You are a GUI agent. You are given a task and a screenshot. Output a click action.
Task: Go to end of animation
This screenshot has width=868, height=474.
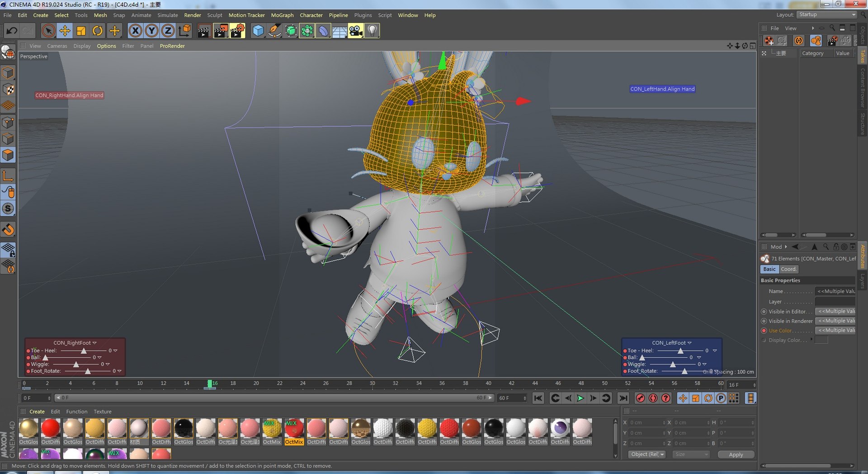(x=623, y=398)
